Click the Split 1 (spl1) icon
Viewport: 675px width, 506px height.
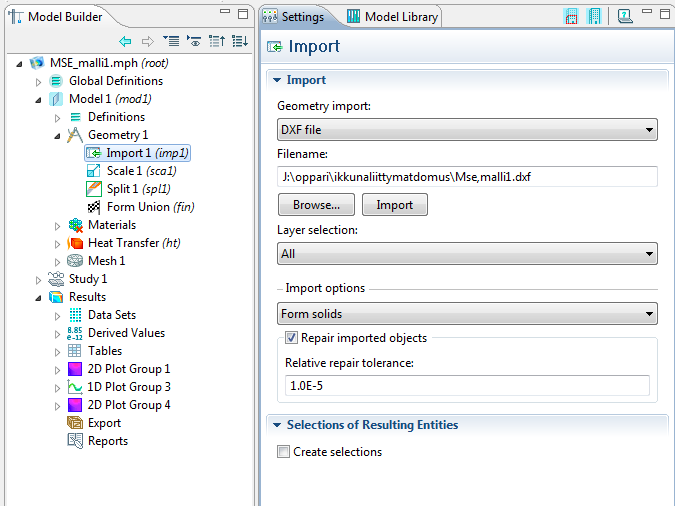coord(93,189)
